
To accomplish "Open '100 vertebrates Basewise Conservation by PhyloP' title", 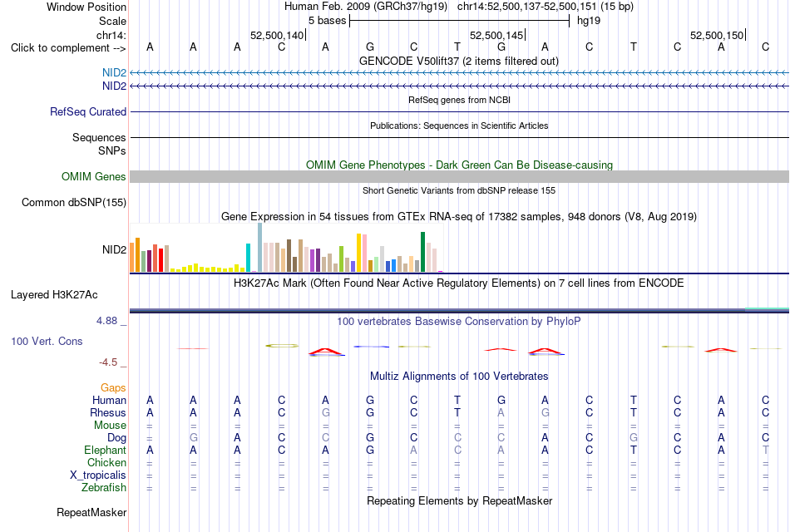I will coord(459,322).
